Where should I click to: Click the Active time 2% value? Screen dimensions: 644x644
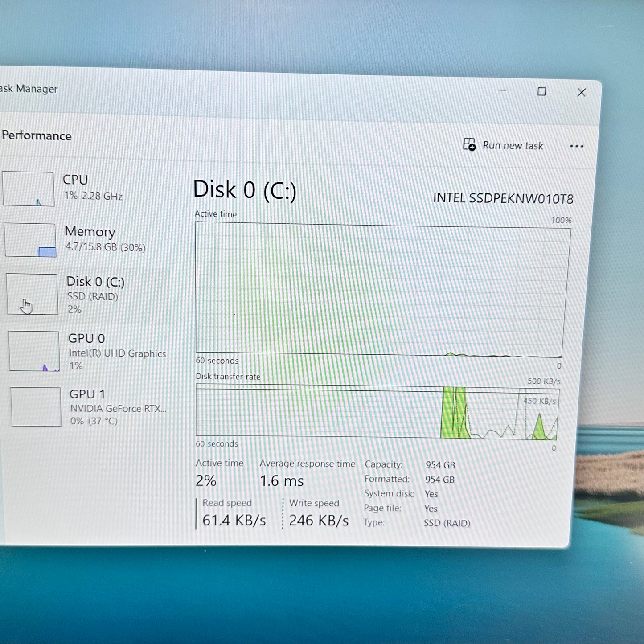[x=206, y=480]
